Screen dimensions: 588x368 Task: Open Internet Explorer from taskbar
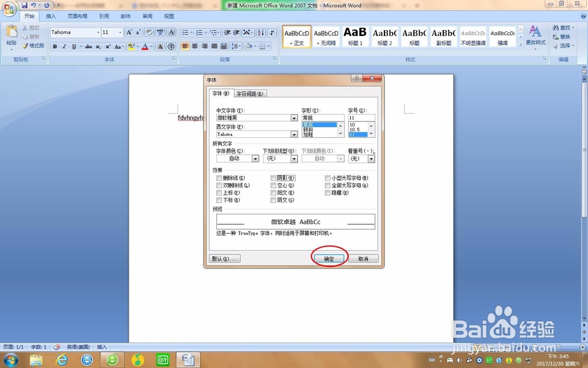click(x=62, y=361)
